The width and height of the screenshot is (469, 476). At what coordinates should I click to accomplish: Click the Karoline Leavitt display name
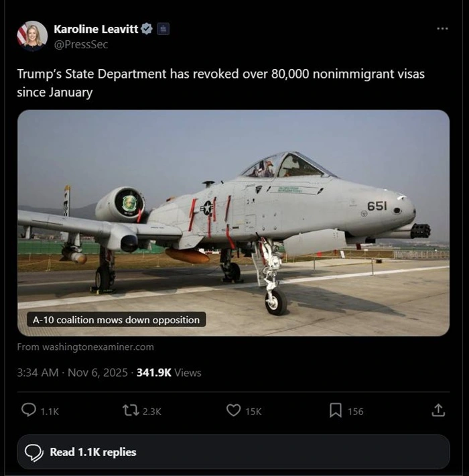[96, 29]
